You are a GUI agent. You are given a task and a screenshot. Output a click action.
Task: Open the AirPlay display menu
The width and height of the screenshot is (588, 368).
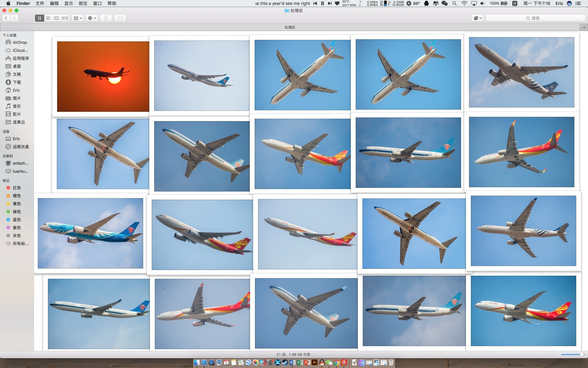[474, 3]
